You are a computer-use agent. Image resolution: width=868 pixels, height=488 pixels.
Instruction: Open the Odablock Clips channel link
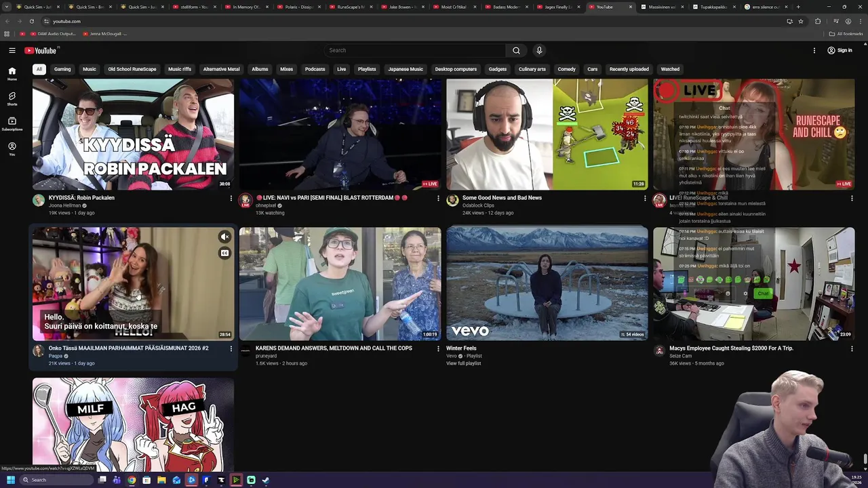point(478,205)
